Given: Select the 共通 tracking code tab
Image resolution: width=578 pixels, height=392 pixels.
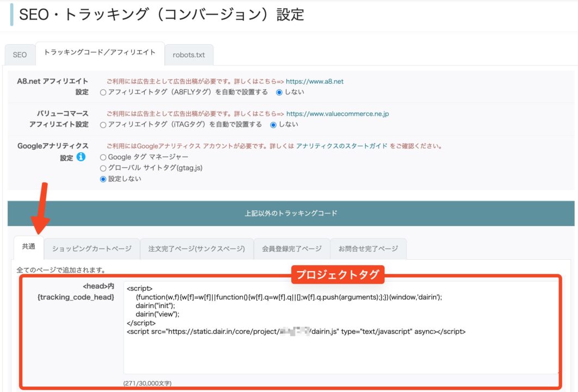Looking at the screenshot, I should click(29, 247).
